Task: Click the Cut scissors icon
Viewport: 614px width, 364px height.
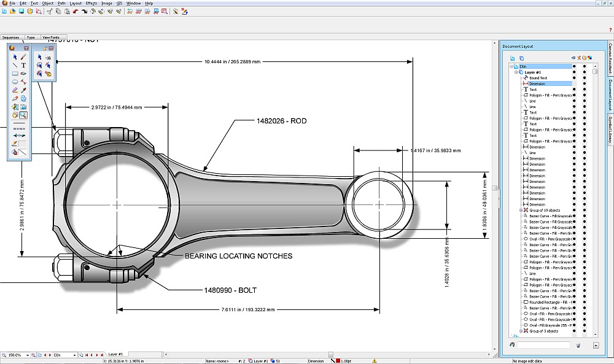Action: click(x=49, y=11)
